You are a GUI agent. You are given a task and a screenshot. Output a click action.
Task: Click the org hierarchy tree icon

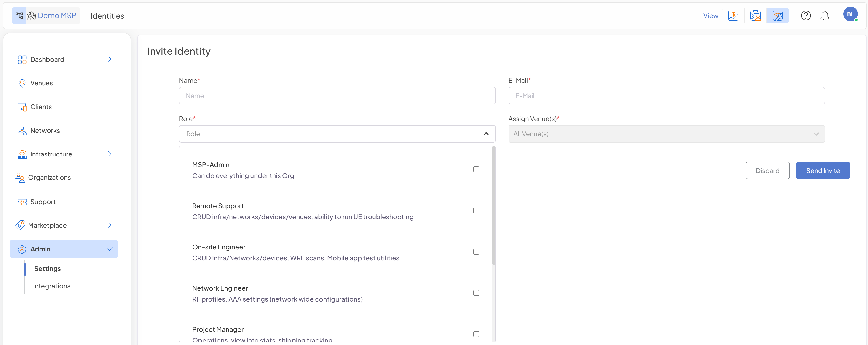tap(19, 16)
